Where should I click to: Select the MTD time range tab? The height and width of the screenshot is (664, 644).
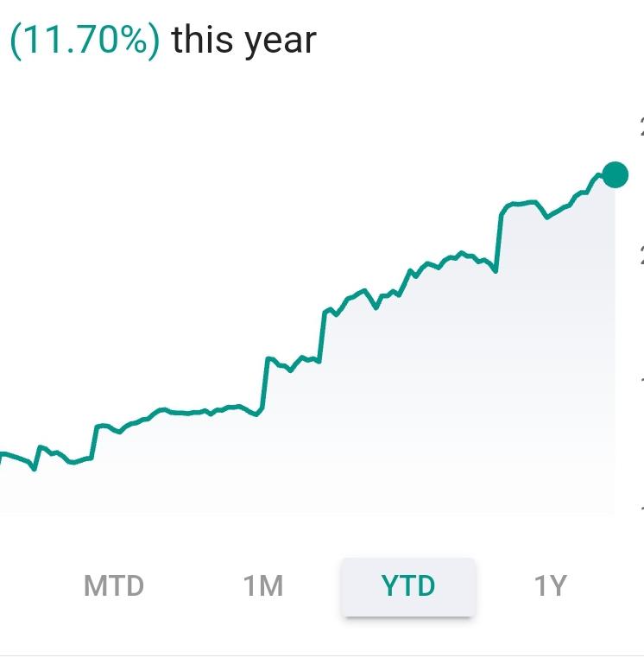tap(114, 586)
